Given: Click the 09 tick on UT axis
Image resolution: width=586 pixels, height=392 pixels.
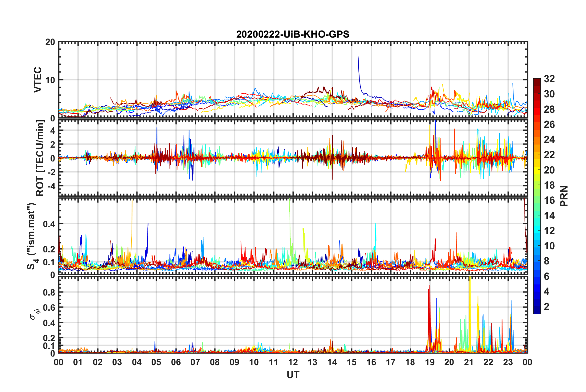Looking at the screenshot, I should [x=234, y=362].
